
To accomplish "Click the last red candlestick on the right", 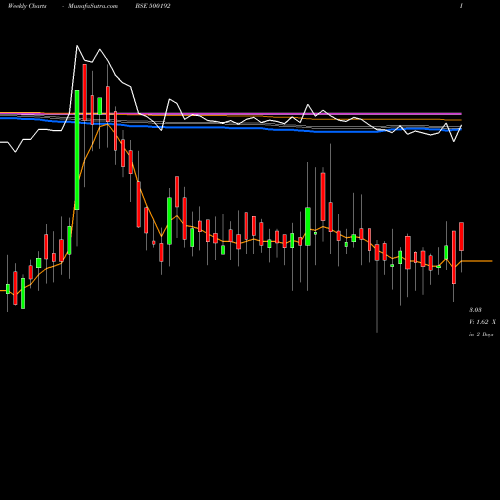I will tap(461, 236).
